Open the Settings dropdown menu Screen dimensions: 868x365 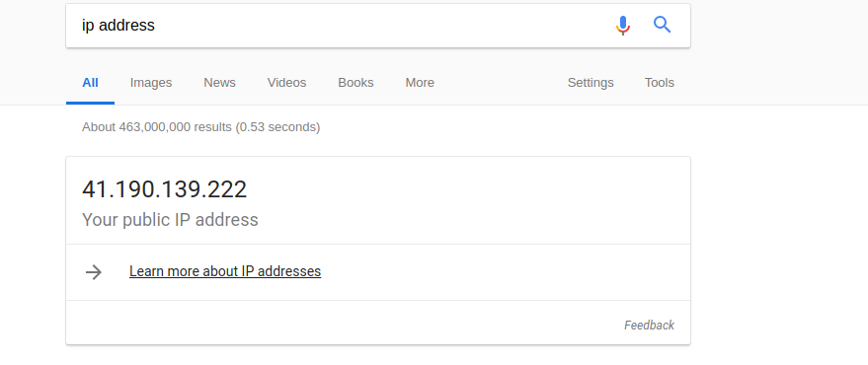(591, 83)
